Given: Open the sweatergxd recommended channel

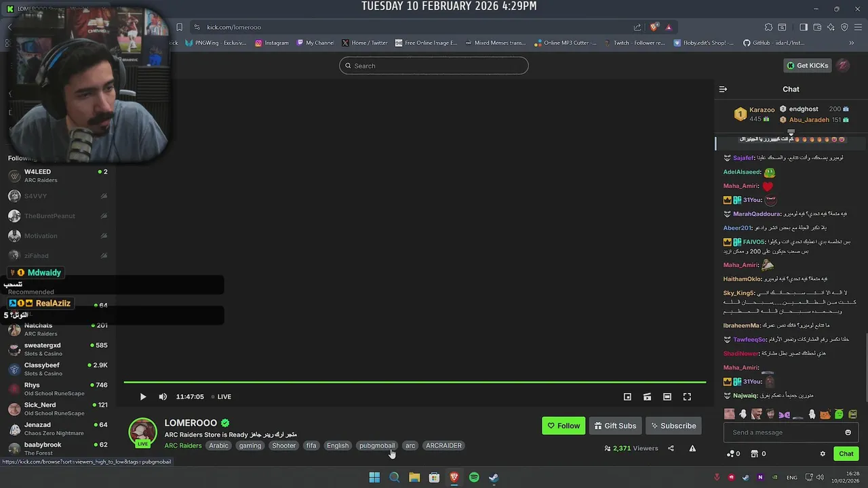Looking at the screenshot, I should click(x=58, y=349).
